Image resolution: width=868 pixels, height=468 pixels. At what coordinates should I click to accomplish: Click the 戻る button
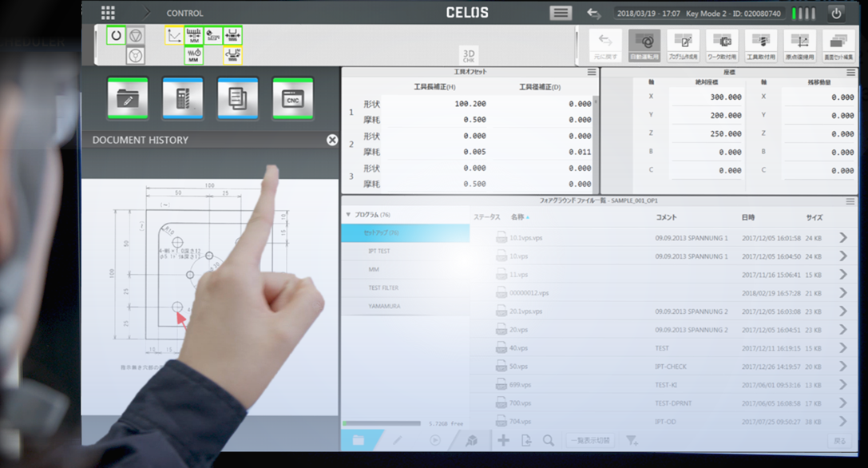coord(840,441)
